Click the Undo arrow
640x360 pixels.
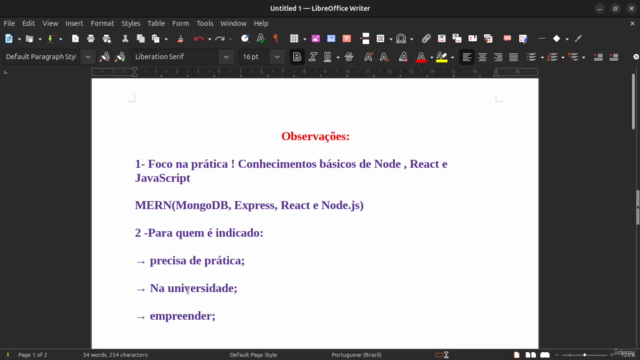pos(199,39)
